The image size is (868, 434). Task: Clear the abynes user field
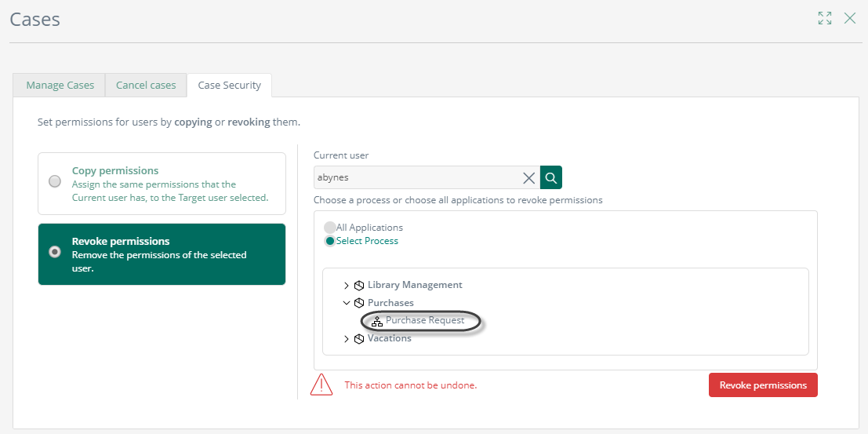click(x=529, y=178)
